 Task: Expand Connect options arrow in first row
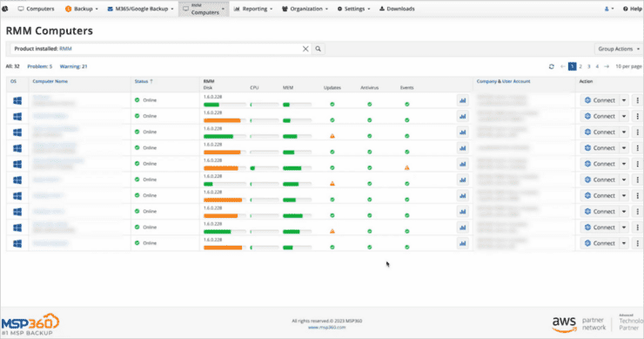[x=624, y=100]
